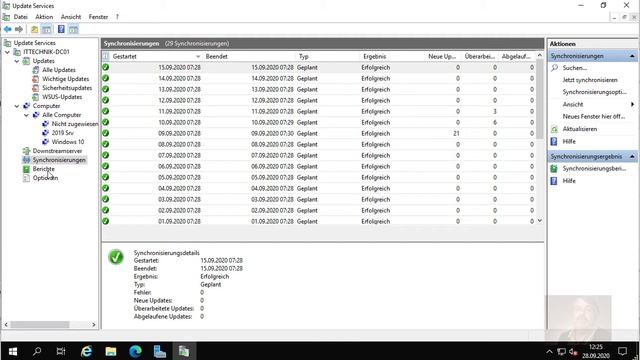
Task: Sort by the Ergebnis column header
Action: pos(392,56)
